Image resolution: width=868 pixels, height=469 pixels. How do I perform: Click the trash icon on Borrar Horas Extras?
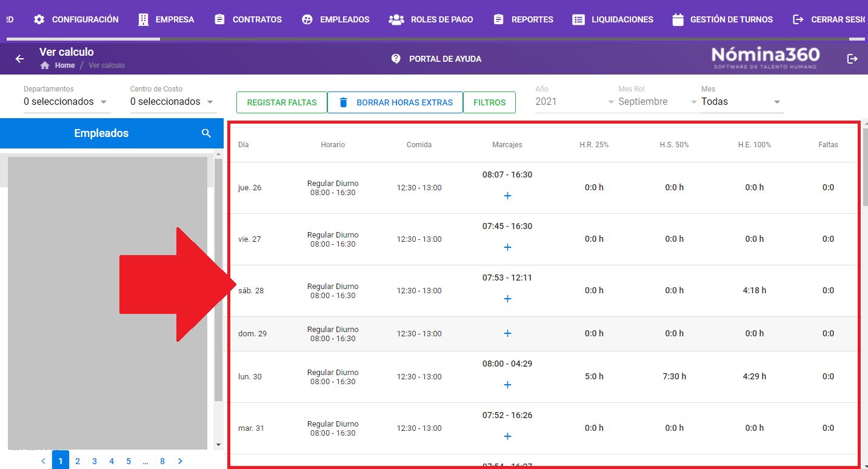(x=343, y=102)
